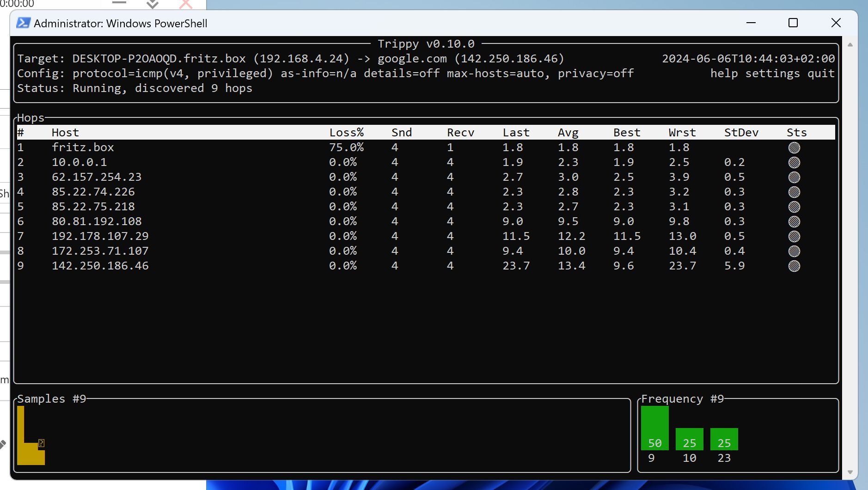868x490 pixels.
Task: Click the Sts column header
Action: (797, 133)
